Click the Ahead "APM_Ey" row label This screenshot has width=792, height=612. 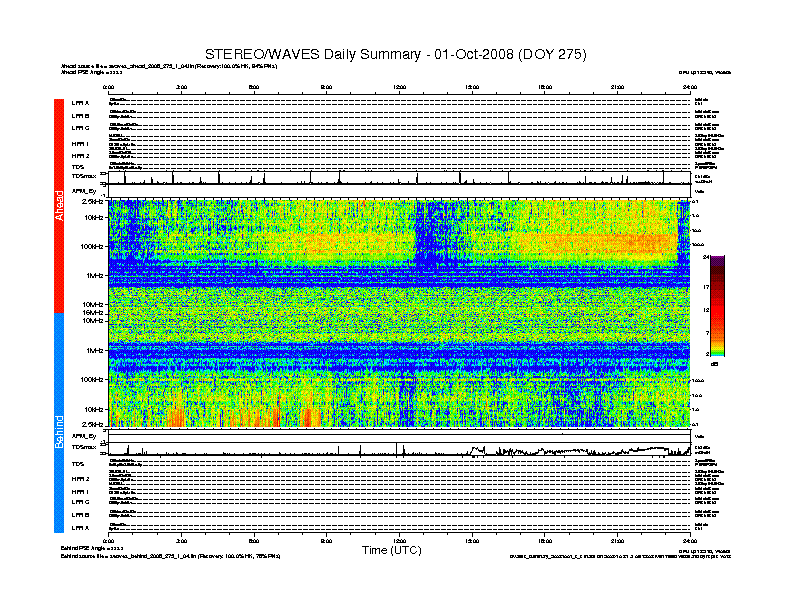pyautogui.click(x=84, y=191)
